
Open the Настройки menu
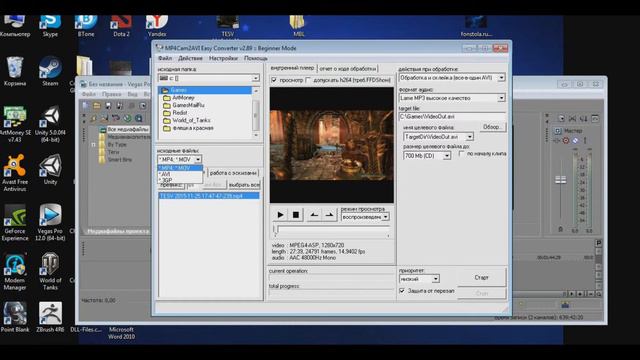click(223, 58)
